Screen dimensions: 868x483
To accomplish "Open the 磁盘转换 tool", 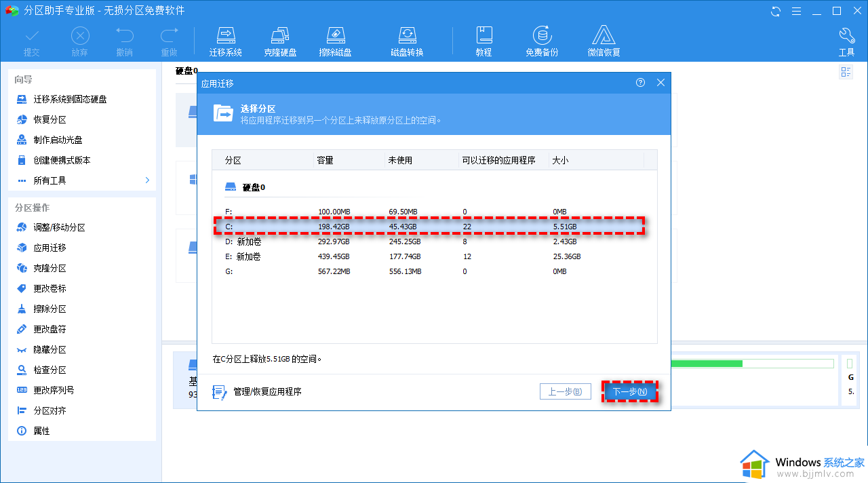I will [407, 41].
